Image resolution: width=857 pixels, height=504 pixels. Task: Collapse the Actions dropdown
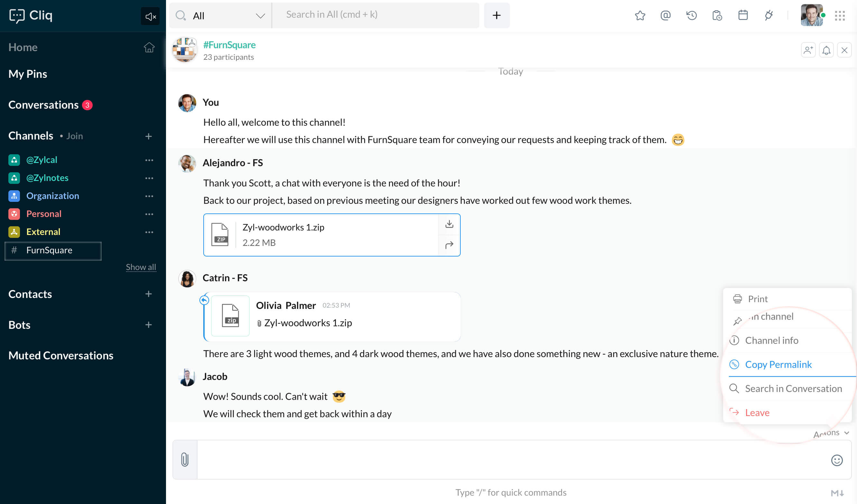coord(831,433)
